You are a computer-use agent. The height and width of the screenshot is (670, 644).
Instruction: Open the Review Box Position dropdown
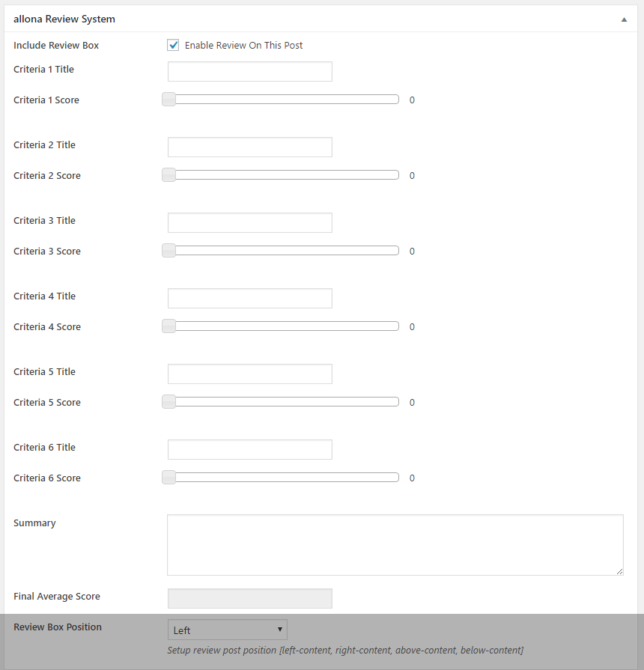227,630
